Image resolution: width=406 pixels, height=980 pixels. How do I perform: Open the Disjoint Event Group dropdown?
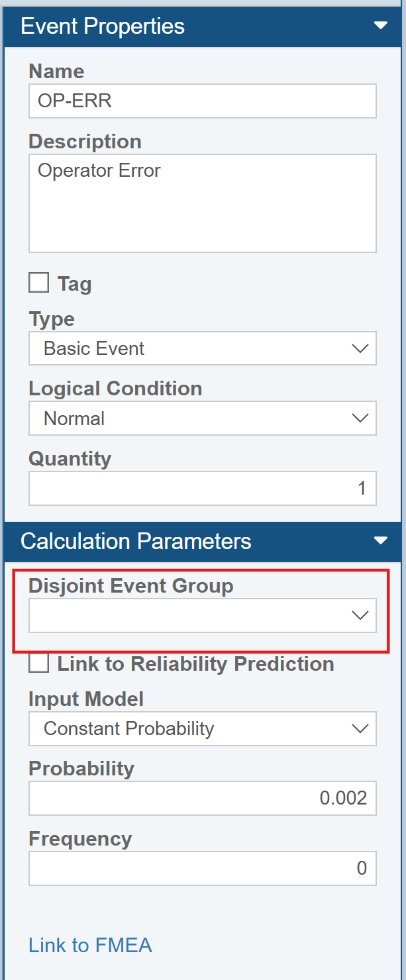click(x=202, y=616)
